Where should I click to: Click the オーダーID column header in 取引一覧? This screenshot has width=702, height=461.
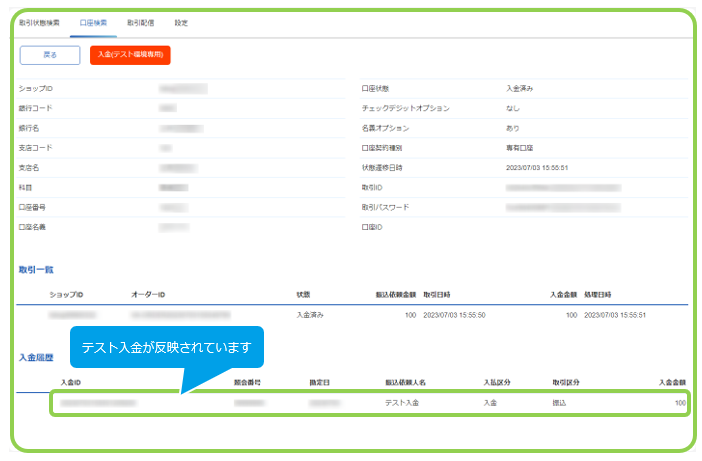[x=148, y=295]
